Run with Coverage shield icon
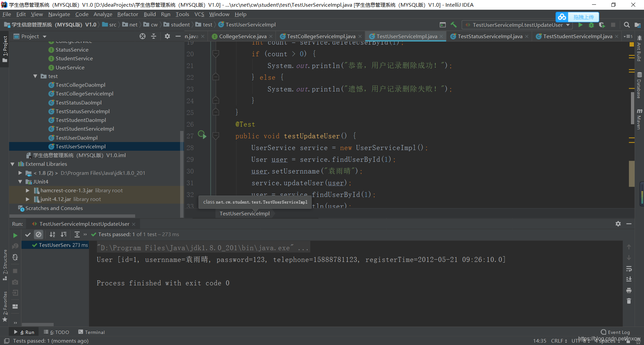Screen dimensions: 644x345 pos(602,25)
